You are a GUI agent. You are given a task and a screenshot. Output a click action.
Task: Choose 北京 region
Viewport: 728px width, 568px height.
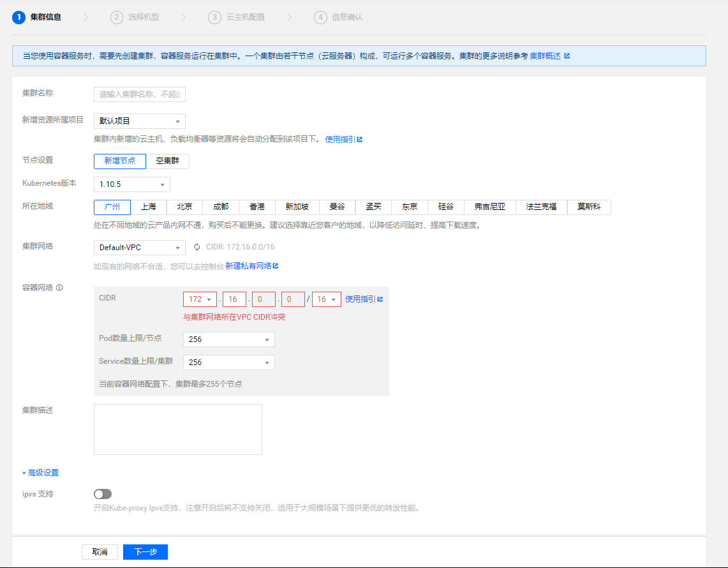pyautogui.click(x=185, y=207)
